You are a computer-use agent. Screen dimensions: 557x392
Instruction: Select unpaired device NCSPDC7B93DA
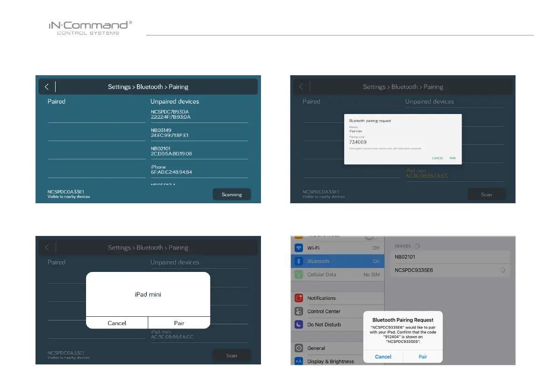click(x=199, y=114)
